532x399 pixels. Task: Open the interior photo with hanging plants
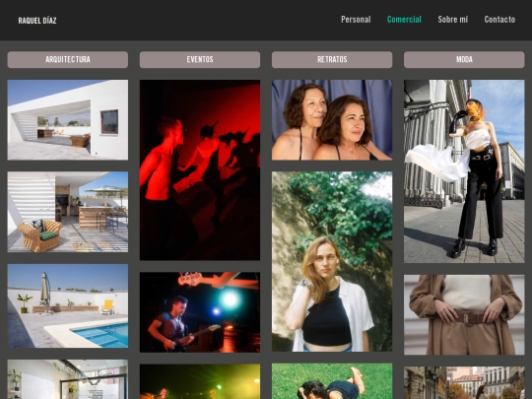[x=68, y=379]
